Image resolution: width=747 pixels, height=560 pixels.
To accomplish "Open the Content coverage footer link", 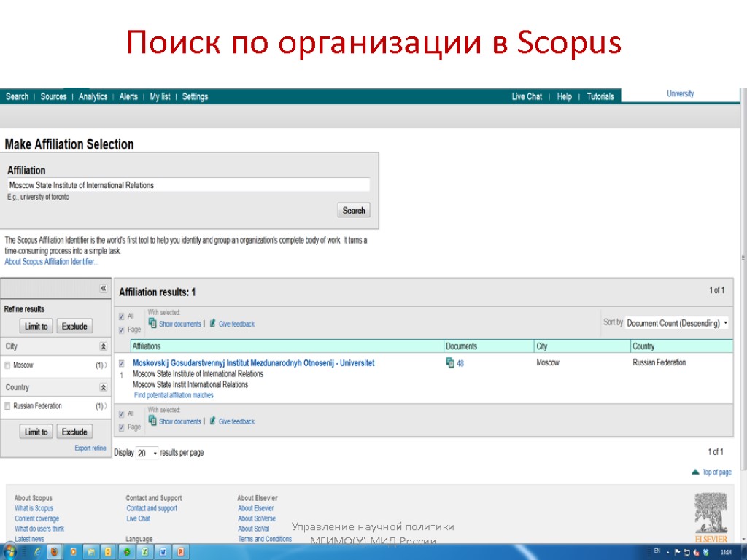I will (x=36, y=518).
